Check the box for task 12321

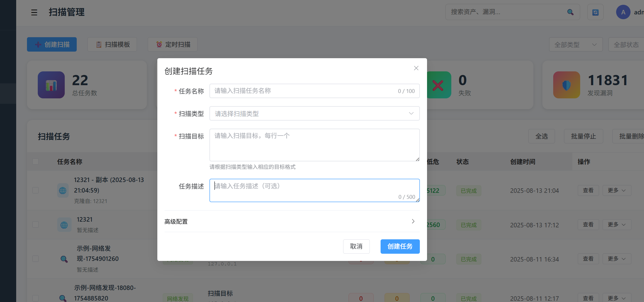[36, 225]
